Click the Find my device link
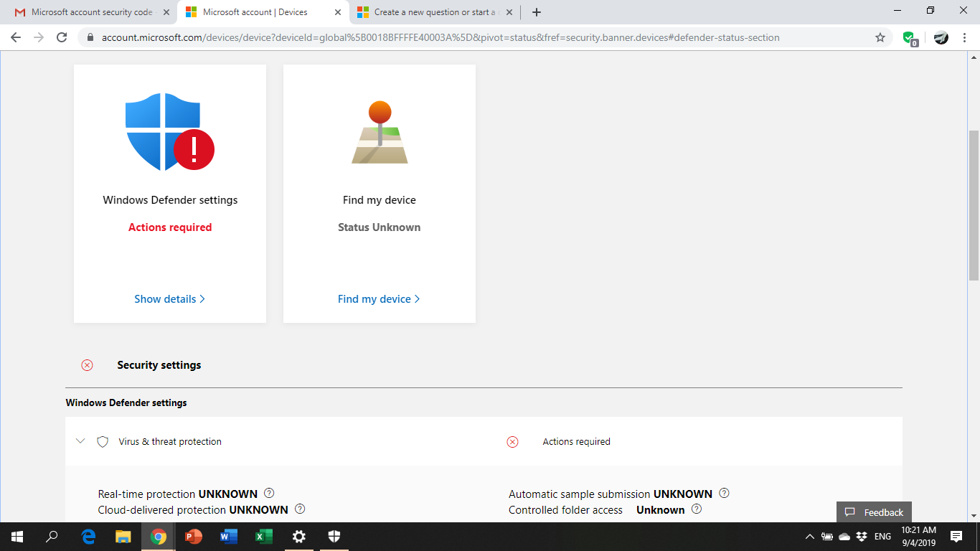Image resolution: width=980 pixels, height=551 pixels. tap(380, 299)
